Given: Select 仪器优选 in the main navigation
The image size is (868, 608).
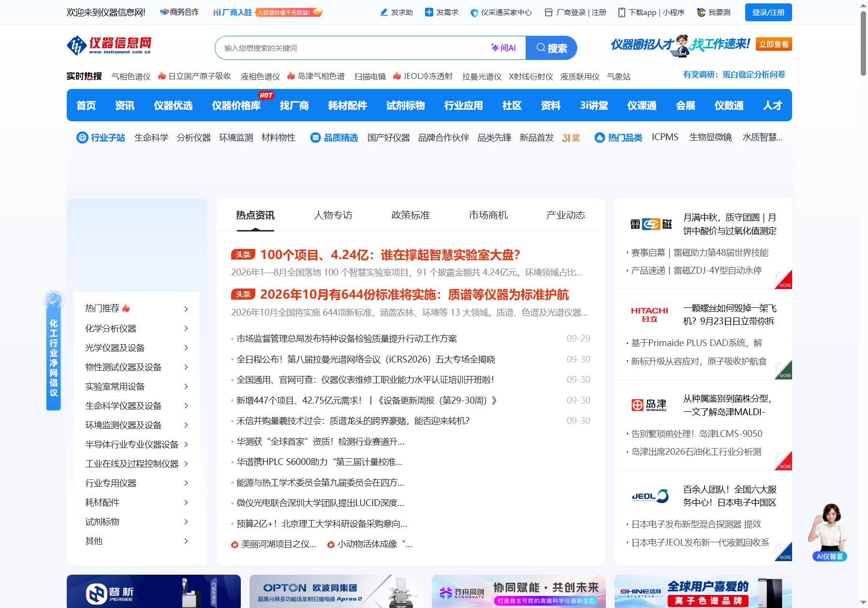Looking at the screenshot, I should tap(173, 105).
